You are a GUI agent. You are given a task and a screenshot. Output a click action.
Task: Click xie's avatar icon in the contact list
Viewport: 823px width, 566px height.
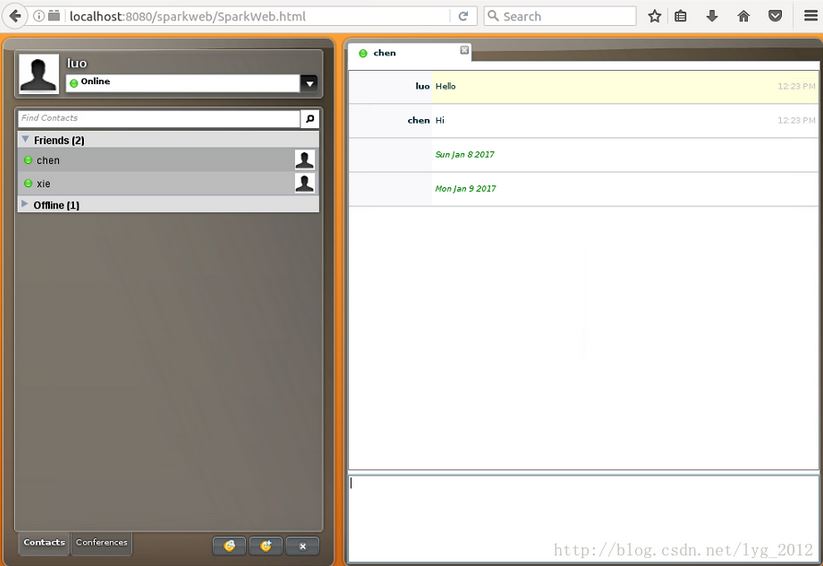tap(304, 183)
